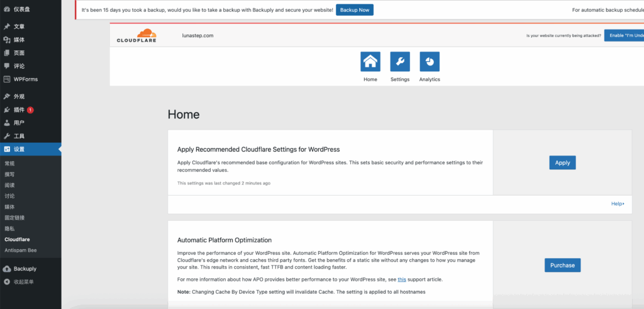This screenshot has height=309, width=644.
Task: Select Antispam Bee settings submenu
Action: 21,250
